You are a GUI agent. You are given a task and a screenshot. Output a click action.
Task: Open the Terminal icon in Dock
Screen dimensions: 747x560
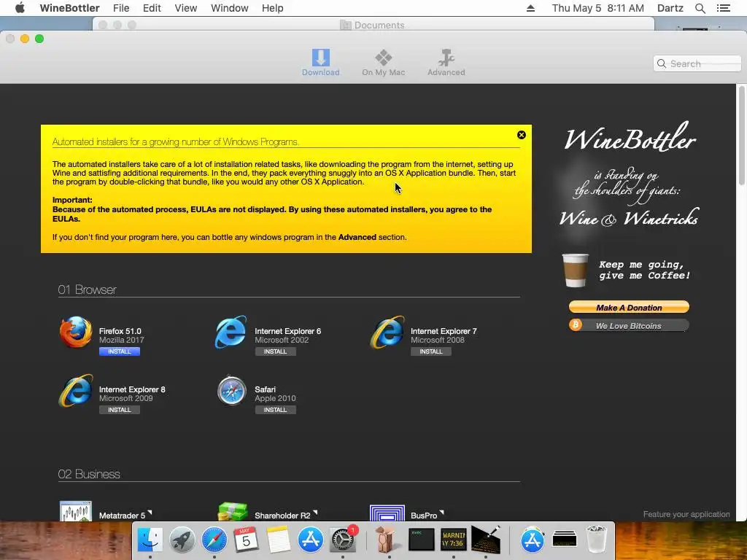pyautogui.click(x=422, y=540)
